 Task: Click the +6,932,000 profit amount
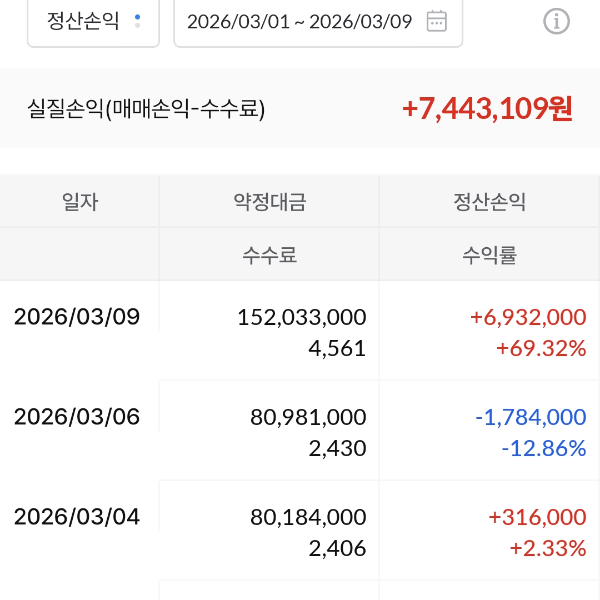[x=527, y=317]
